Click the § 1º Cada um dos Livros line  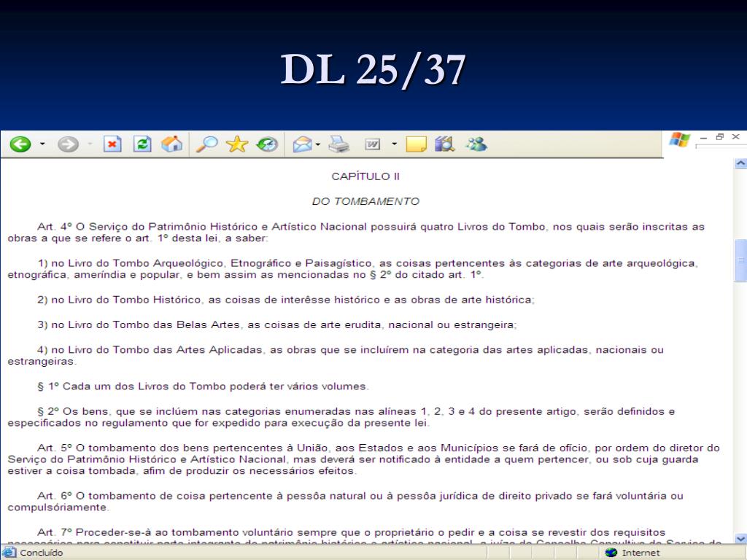coord(203,386)
